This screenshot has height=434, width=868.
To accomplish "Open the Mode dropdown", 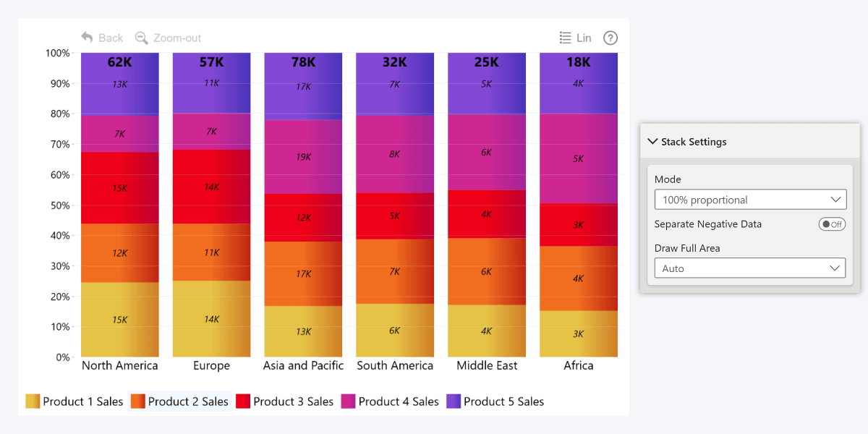I will point(749,200).
